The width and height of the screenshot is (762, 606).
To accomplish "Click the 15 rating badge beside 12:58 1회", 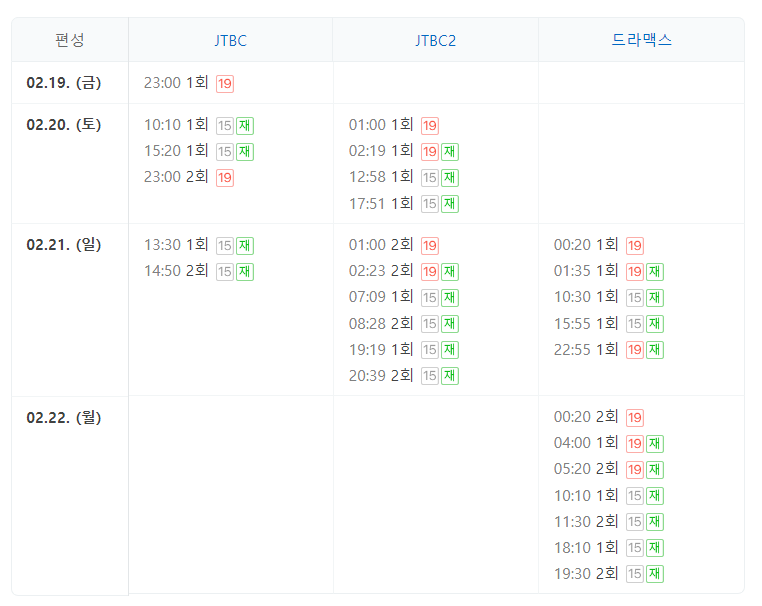I will 430,178.
